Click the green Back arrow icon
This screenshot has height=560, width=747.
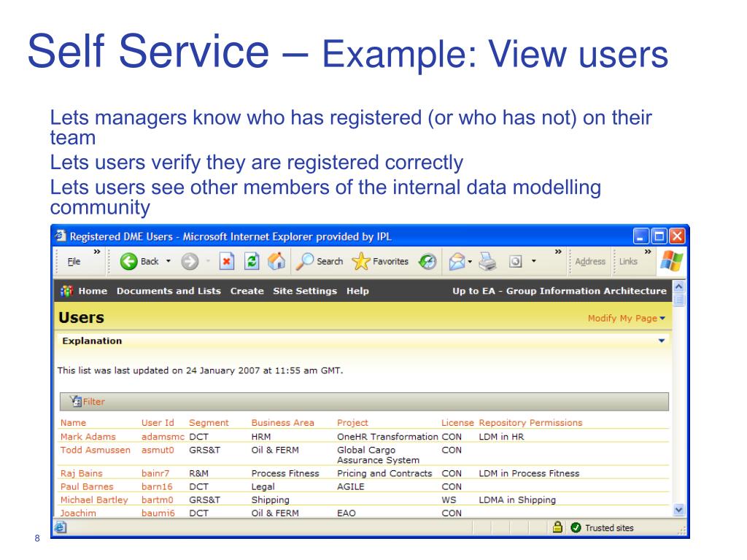pyautogui.click(x=128, y=262)
